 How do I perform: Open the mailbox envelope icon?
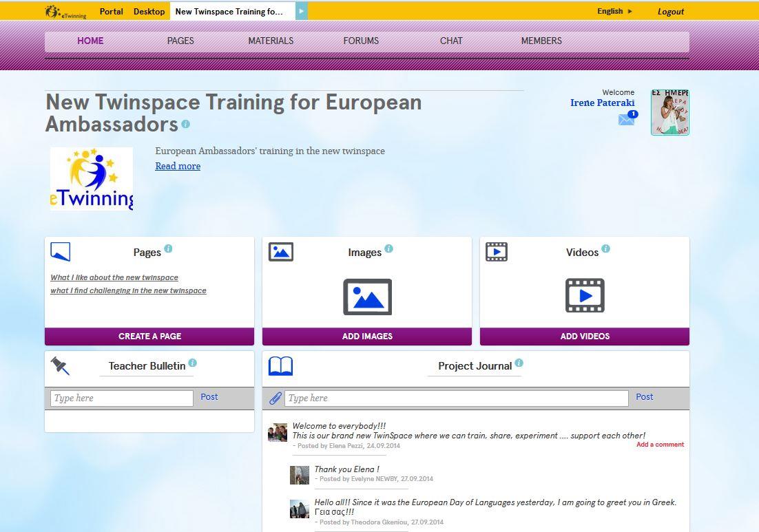pos(626,120)
